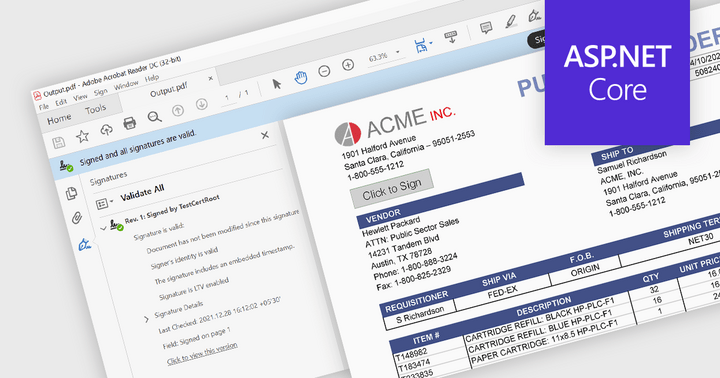Open the Signatures panel icon

84,244
